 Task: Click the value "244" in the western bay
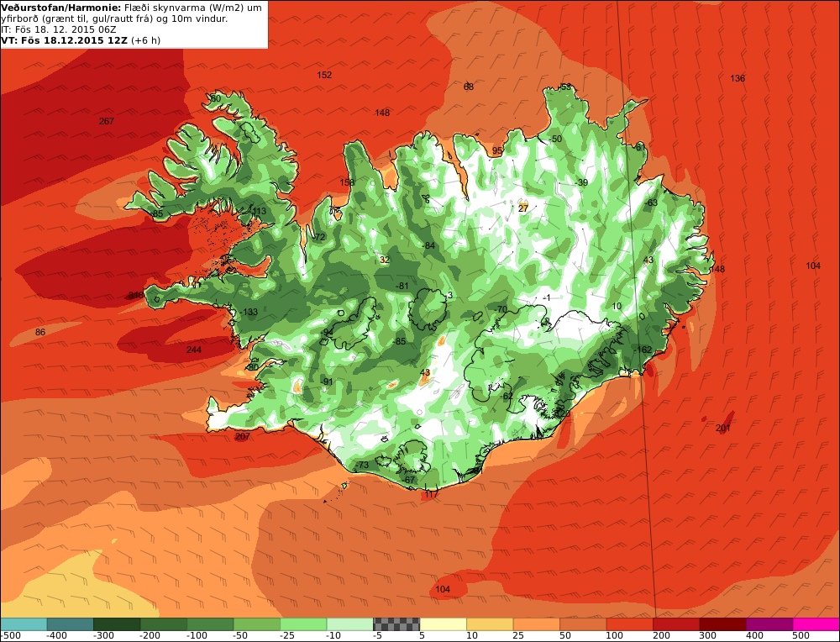[x=194, y=350]
